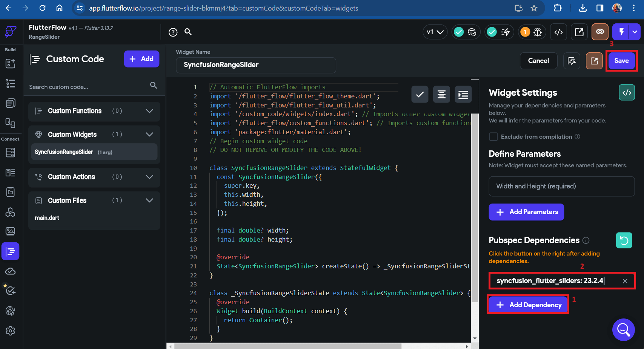
Task: Click the browser bookmark star icon
Action: pos(534,8)
